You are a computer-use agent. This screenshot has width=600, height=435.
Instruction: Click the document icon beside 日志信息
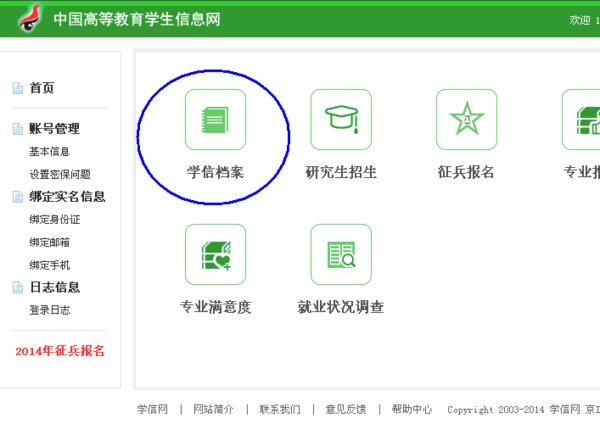click(x=18, y=287)
